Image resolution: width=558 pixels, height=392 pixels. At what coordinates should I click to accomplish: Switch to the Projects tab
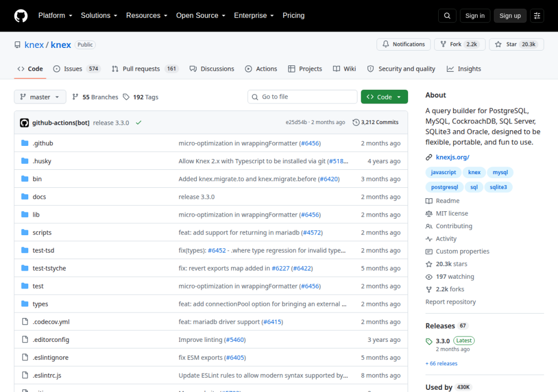(305, 69)
